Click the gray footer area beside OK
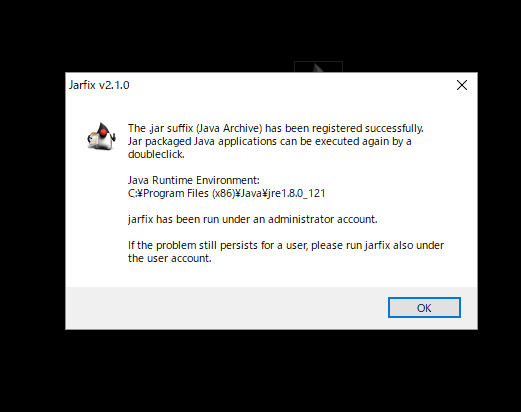 pos(227,308)
